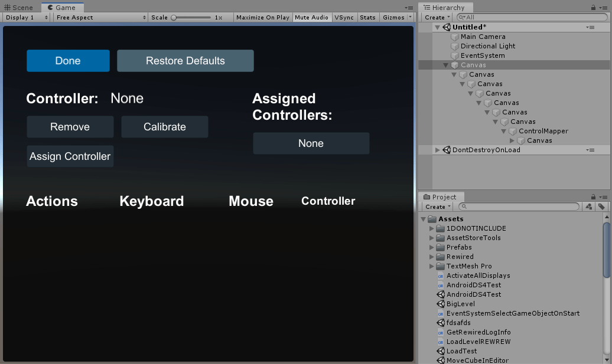612x364 pixels.
Task: Toggle VSync in the Game toolbar
Action: click(x=344, y=17)
